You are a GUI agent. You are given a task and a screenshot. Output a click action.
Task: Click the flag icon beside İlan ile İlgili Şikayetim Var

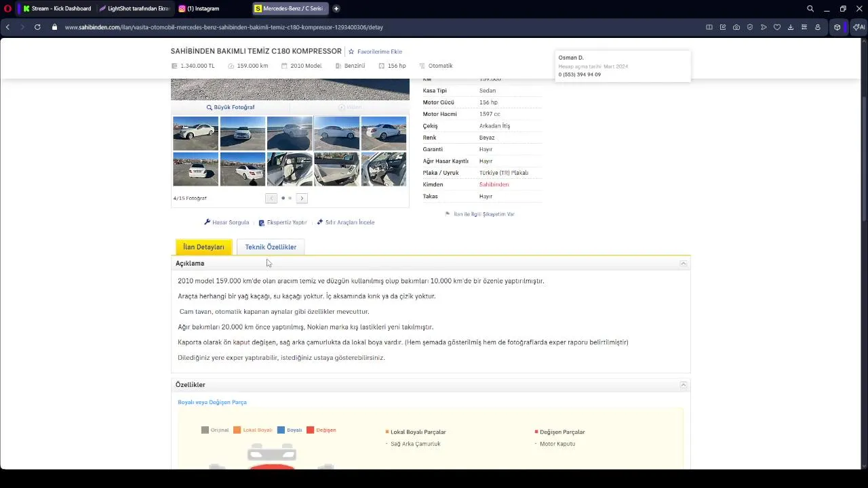(x=448, y=213)
